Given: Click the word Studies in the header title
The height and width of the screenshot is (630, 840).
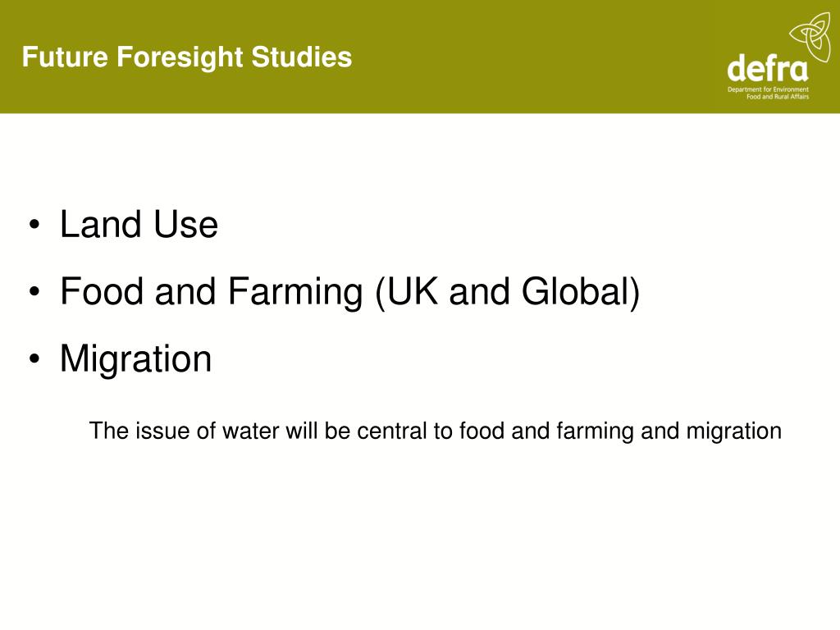Looking at the screenshot, I should pos(302,57).
